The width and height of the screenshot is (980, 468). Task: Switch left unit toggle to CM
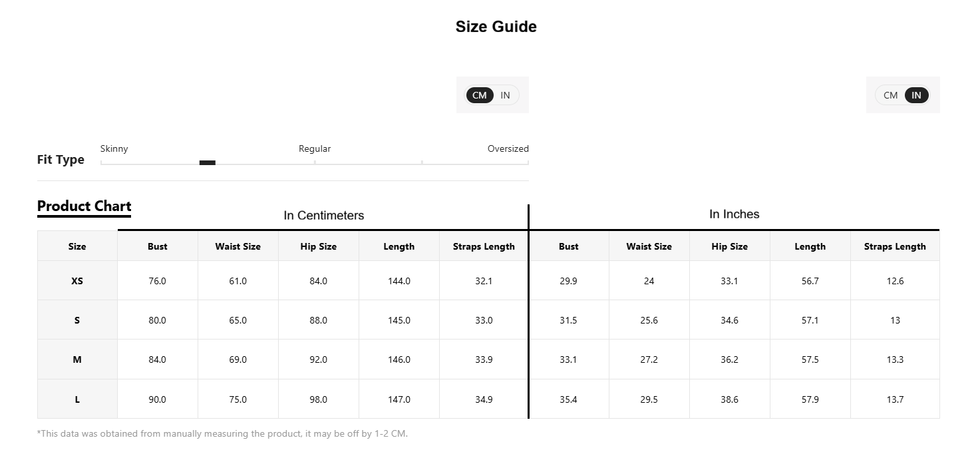pos(480,95)
